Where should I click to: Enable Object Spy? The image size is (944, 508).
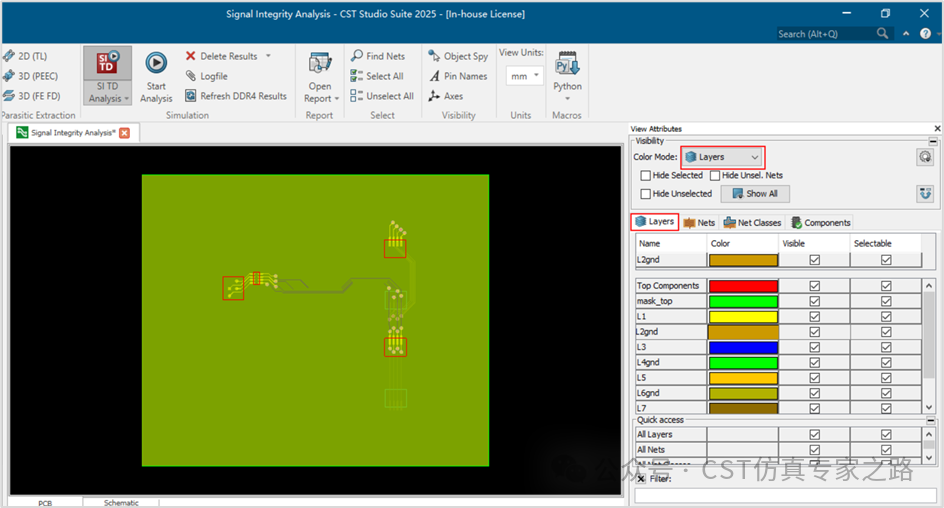458,56
